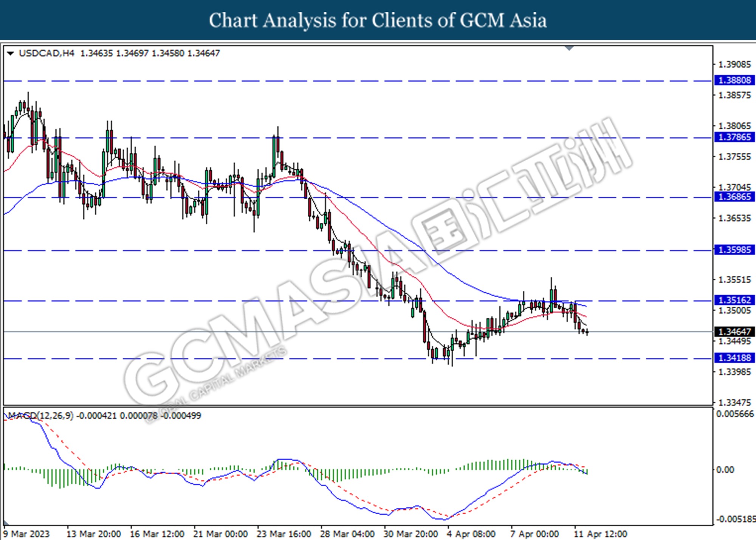Click the scroll marker at bottom-left of time axis
The width and height of the screenshot is (756, 540).
[6, 523]
